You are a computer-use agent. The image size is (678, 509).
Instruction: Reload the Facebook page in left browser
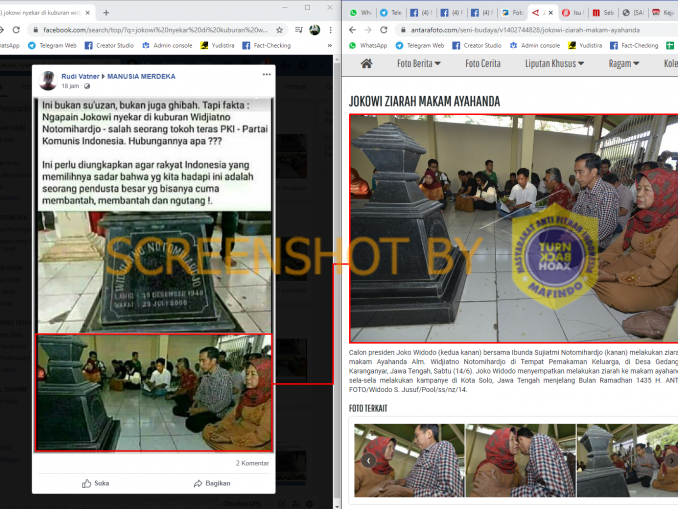click(x=16, y=30)
